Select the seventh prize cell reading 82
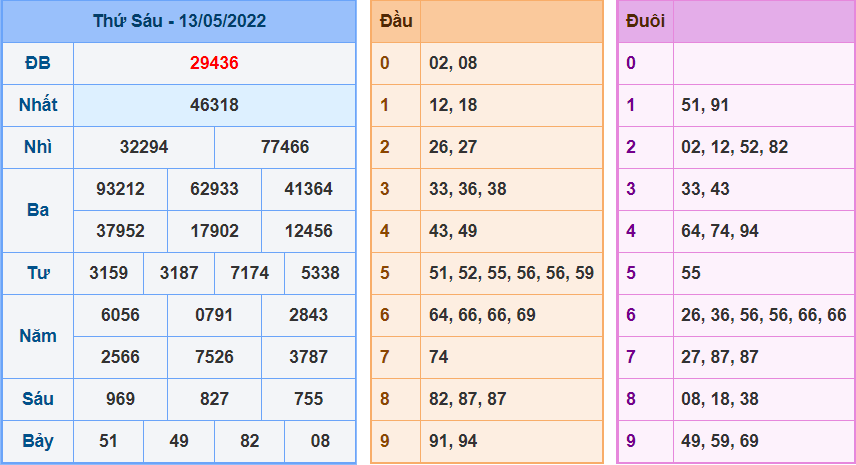 [249, 441]
